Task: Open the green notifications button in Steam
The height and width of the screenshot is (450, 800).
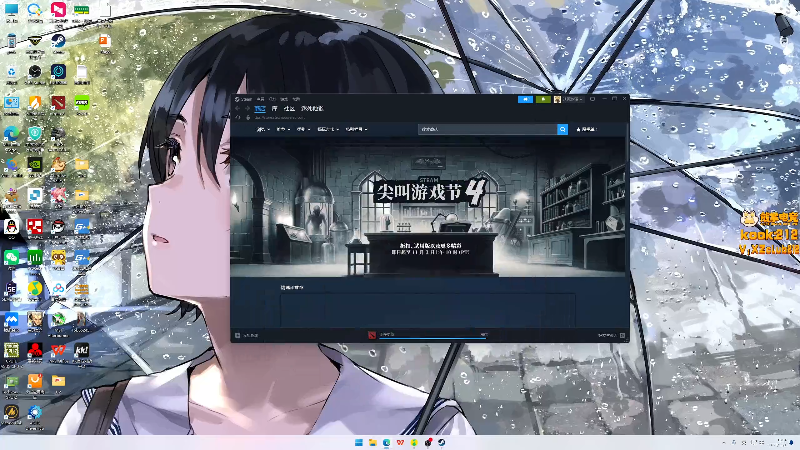Action: coord(543,99)
